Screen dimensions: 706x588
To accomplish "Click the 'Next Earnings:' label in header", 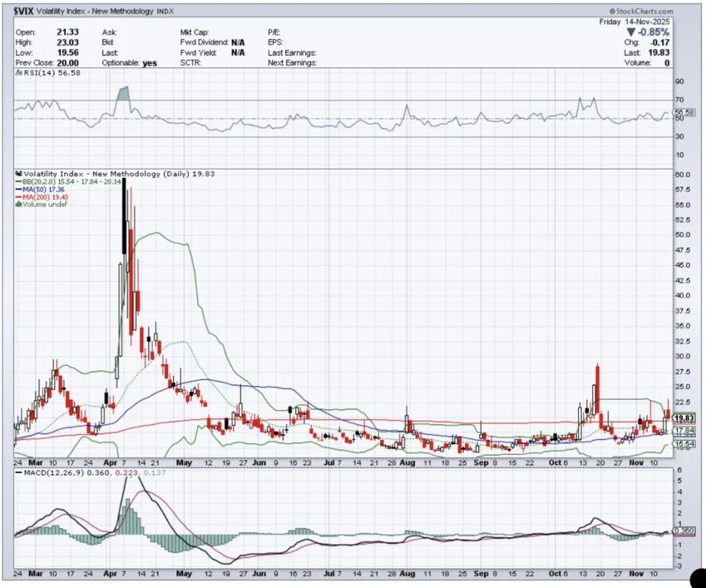I will coord(292,63).
